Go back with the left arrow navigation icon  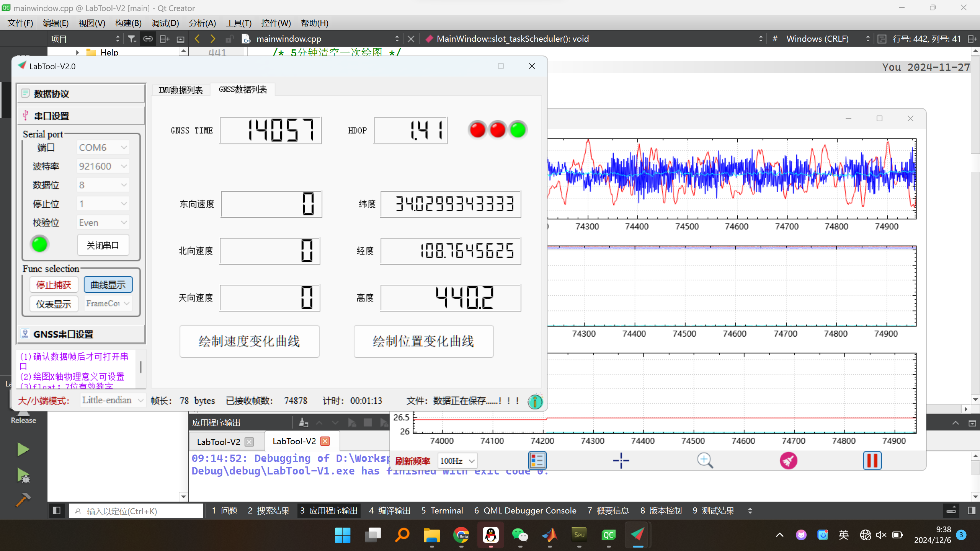197,39
